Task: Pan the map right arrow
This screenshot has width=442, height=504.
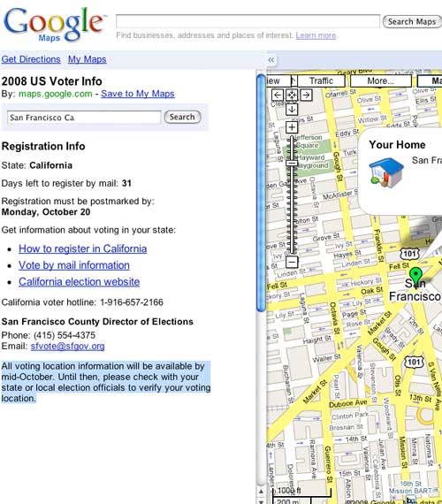Action: 307,95
